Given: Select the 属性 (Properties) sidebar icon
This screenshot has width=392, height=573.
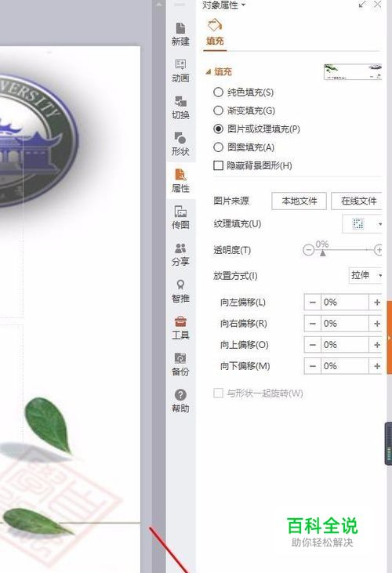Looking at the screenshot, I should coord(180,181).
